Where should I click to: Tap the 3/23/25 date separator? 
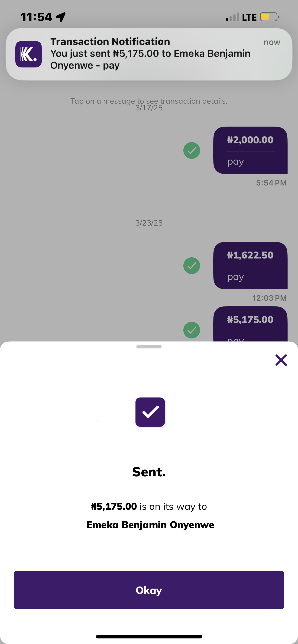149,223
